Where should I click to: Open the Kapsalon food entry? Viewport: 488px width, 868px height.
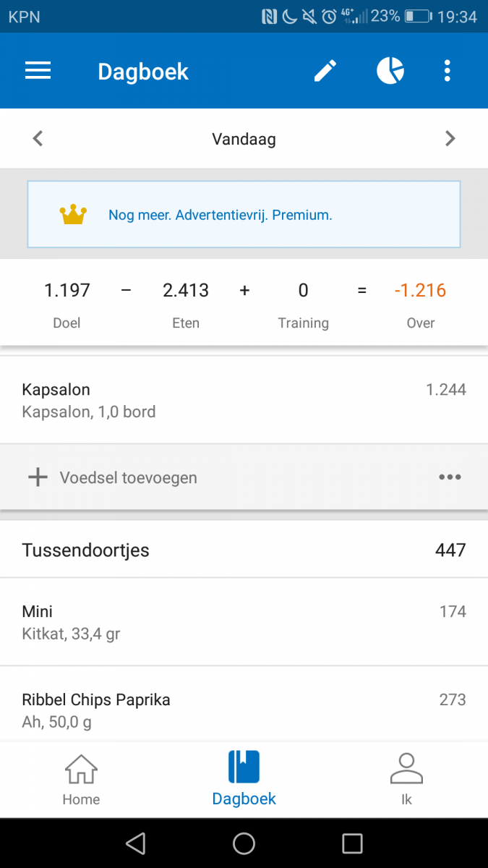[244, 400]
